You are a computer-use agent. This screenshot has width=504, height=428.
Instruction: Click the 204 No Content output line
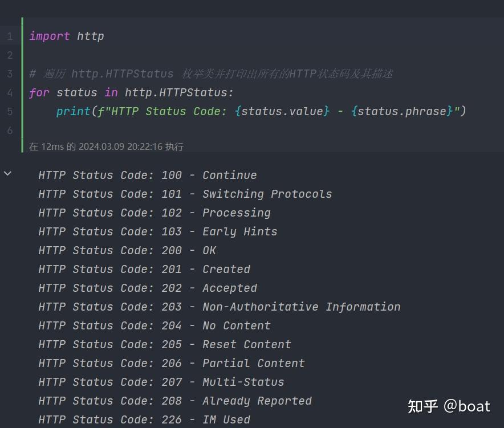pos(154,325)
